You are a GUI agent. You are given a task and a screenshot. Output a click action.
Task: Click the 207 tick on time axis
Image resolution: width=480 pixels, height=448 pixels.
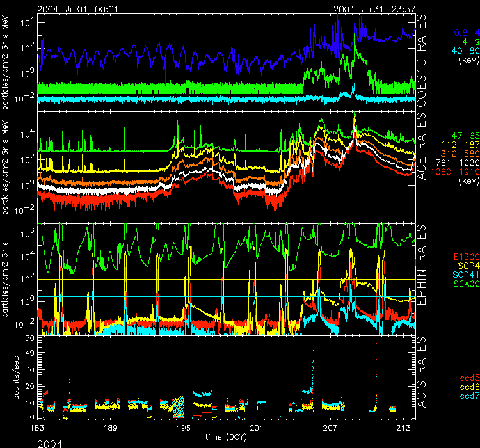pyautogui.click(x=331, y=428)
